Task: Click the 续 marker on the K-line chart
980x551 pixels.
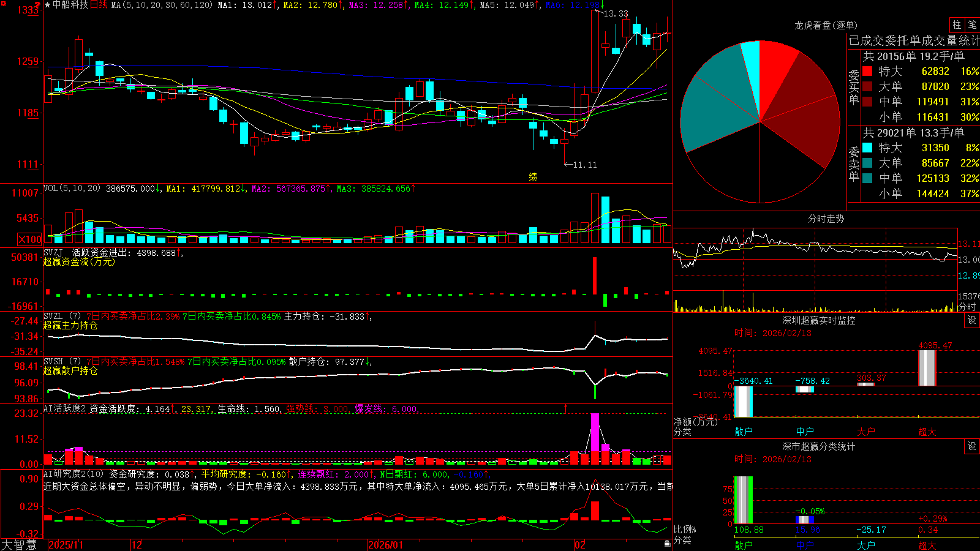Action: pos(533,177)
